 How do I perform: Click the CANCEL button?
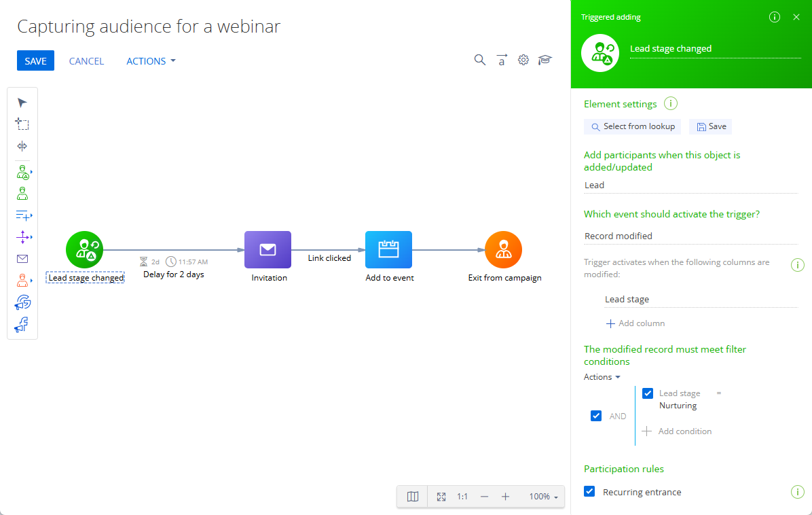[86, 61]
